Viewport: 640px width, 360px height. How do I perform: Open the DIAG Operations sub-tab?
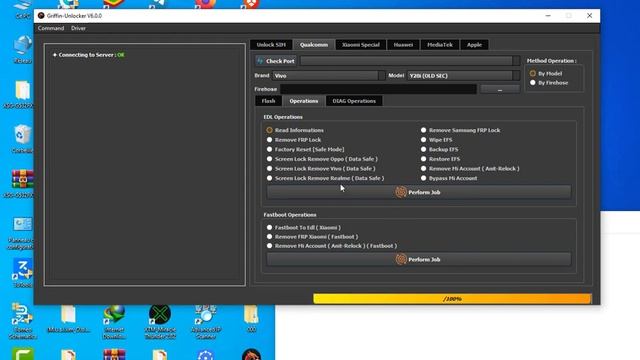click(x=354, y=101)
